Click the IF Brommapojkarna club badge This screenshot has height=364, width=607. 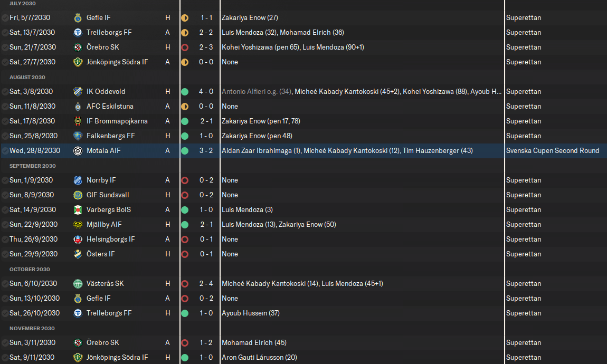pos(78,121)
